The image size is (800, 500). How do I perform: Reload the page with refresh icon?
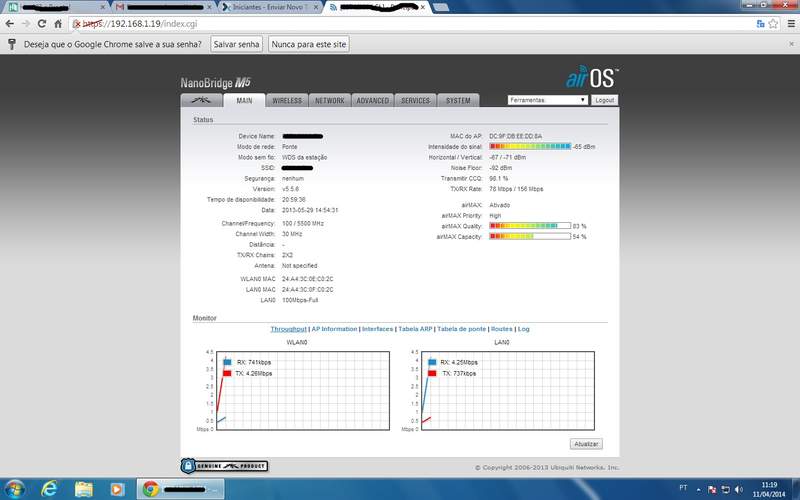42,24
